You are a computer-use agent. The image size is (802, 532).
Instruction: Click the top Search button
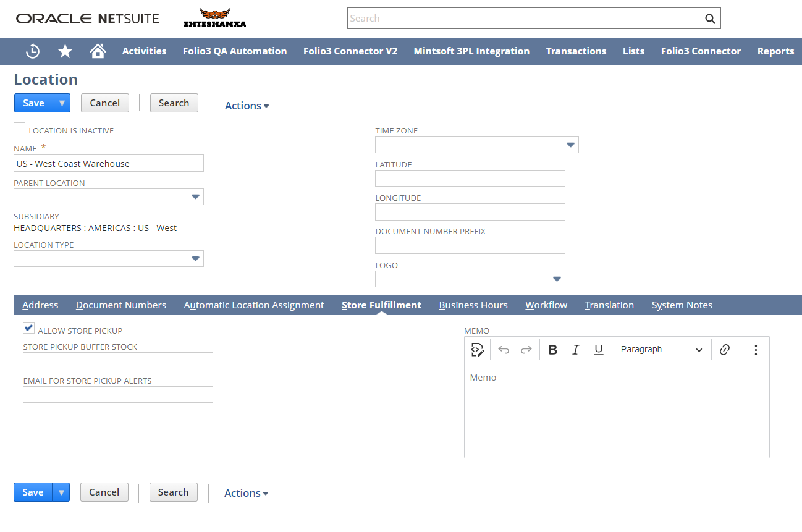coord(174,103)
